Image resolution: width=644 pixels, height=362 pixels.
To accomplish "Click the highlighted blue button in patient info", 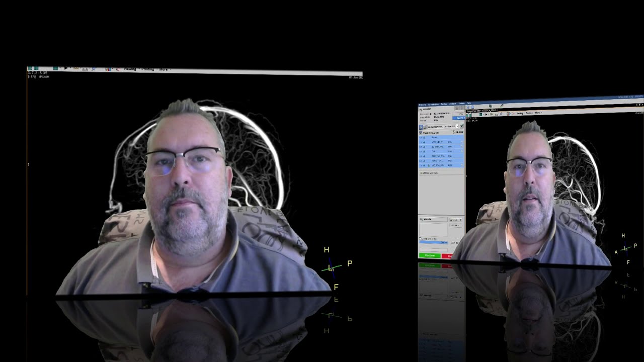I will tap(459, 118).
